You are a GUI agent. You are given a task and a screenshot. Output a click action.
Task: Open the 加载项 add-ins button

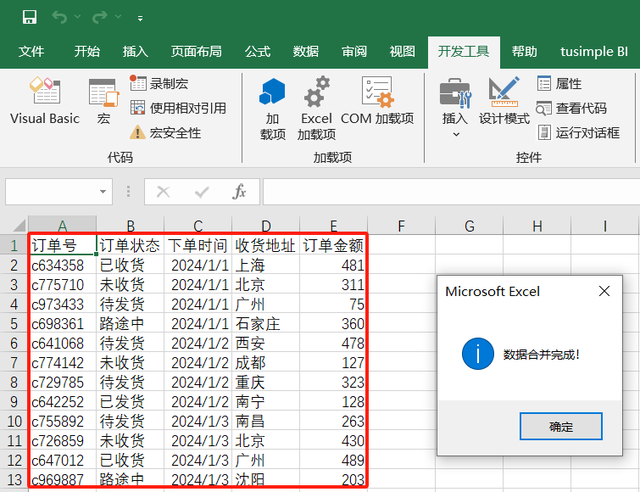pyautogui.click(x=273, y=109)
